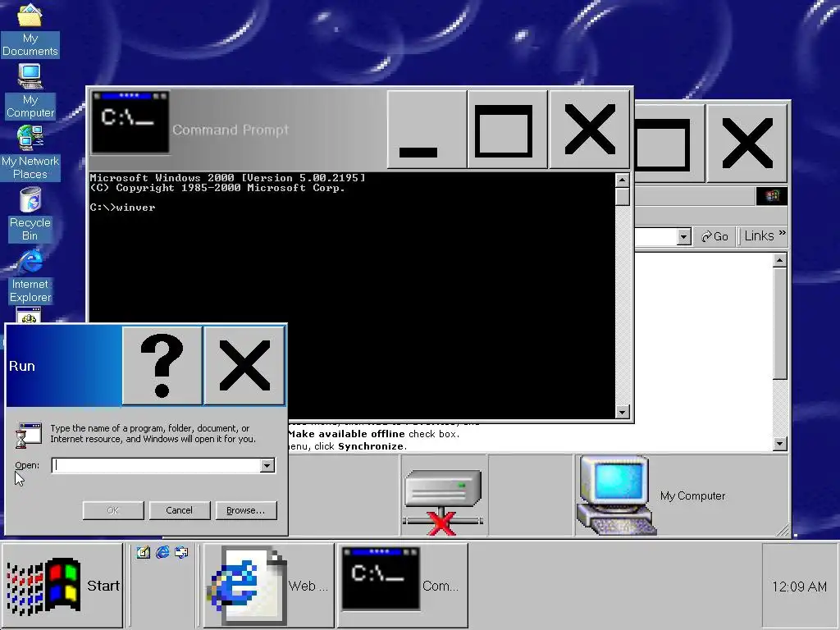Click Command Prompt scrollbar up arrow
This screenshot has height=630, width=840.
(622, 180)
